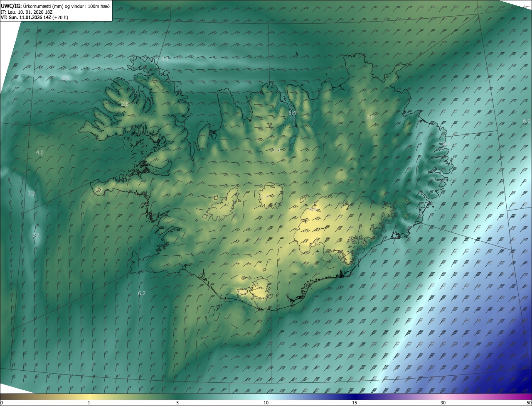Click the 10 tick label on the color scale
Image resolution: width=532 pixels, height=406 pixels.
pos(266,403)
